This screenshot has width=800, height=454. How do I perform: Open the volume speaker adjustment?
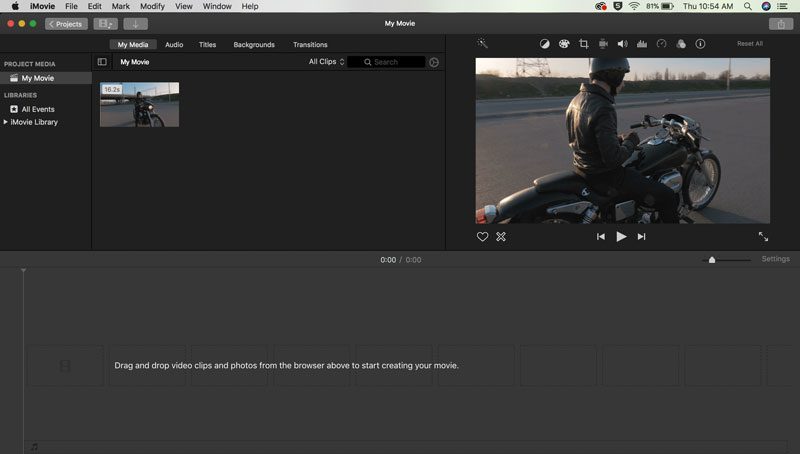click(622, 44)
